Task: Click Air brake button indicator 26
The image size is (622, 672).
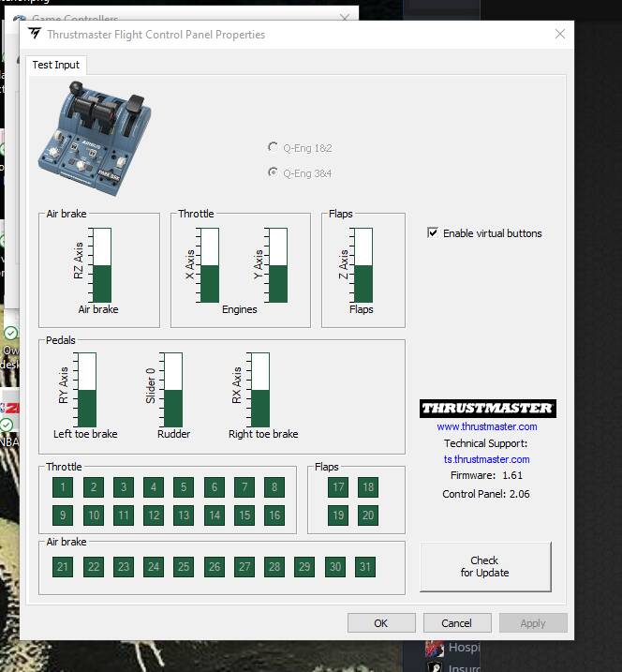Action: (x=215, y=567)
